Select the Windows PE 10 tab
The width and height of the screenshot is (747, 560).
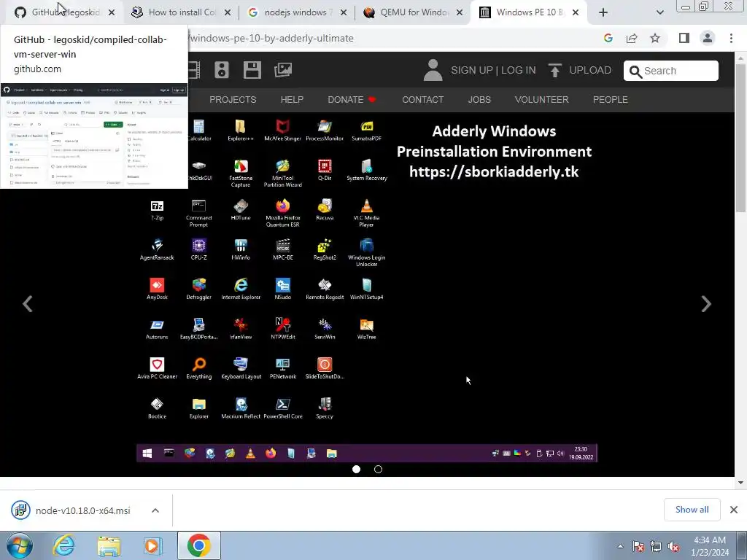[x=529, y=12]
